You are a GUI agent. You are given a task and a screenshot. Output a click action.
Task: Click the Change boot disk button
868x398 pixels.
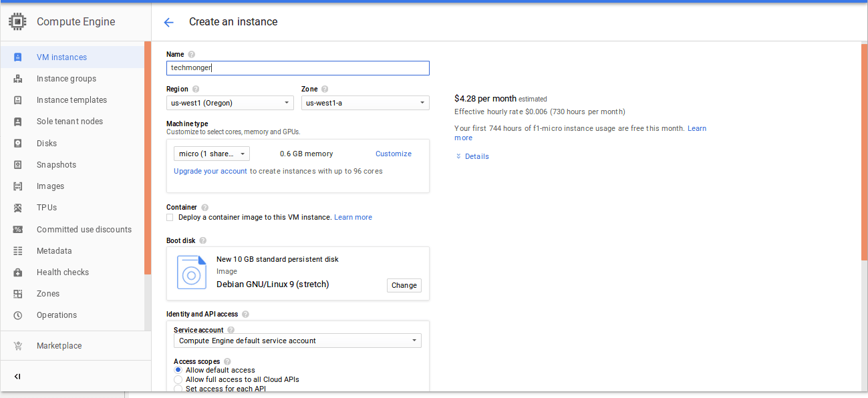click(404, 285)
